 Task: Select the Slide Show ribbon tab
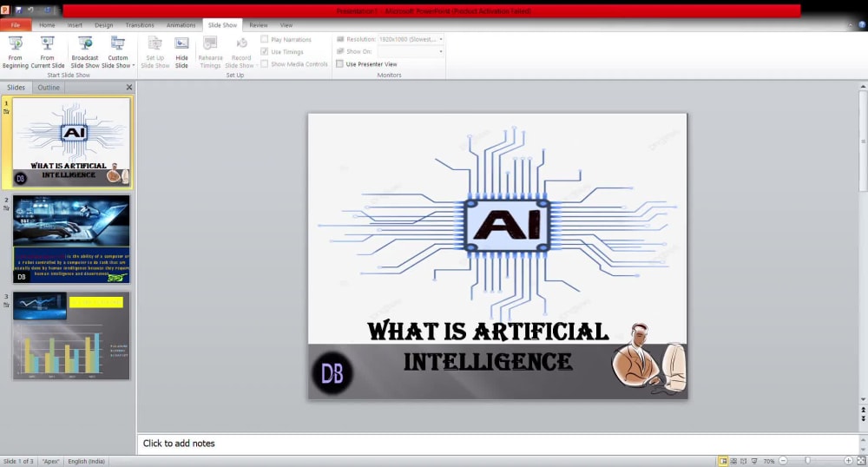click(x=222, y=25)
